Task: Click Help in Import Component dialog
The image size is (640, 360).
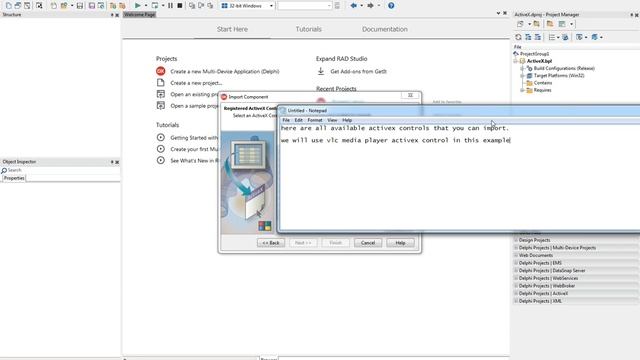Action: [400, 243]
